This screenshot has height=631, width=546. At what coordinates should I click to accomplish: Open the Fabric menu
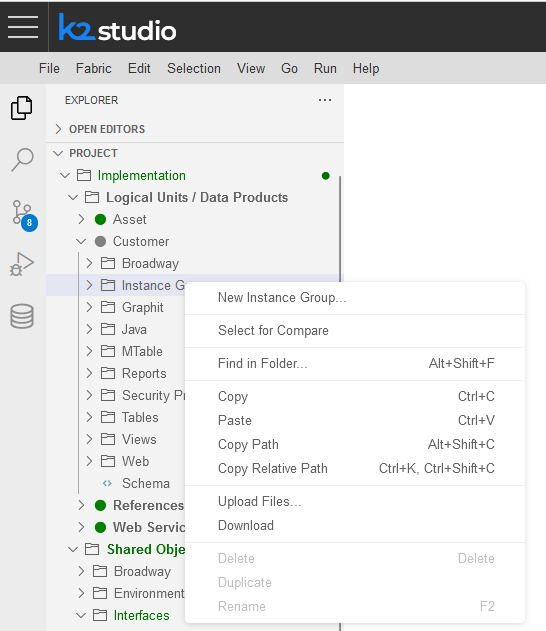coord(94,68)
